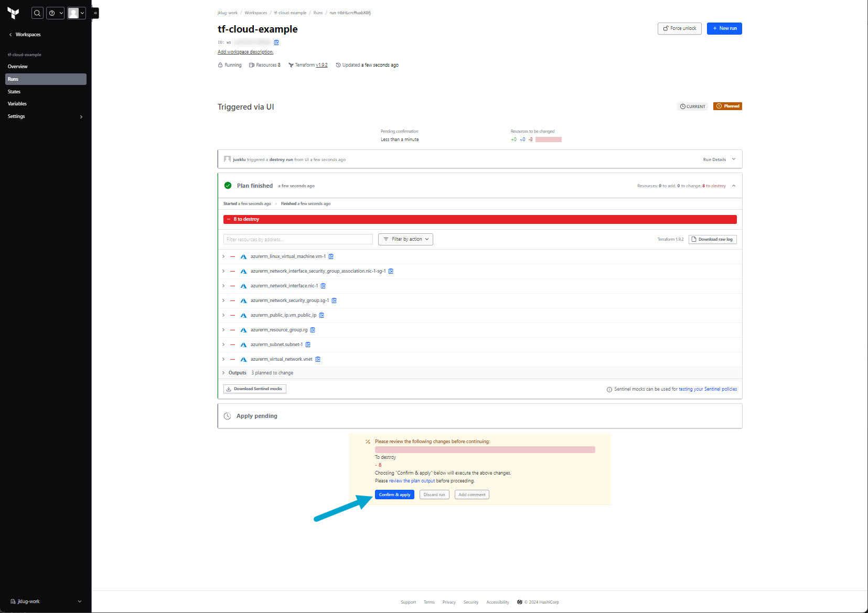This screenshot has height=613, width=868.
Task: Collapse the Plan finished panel chevron
Action: [734, 186]
